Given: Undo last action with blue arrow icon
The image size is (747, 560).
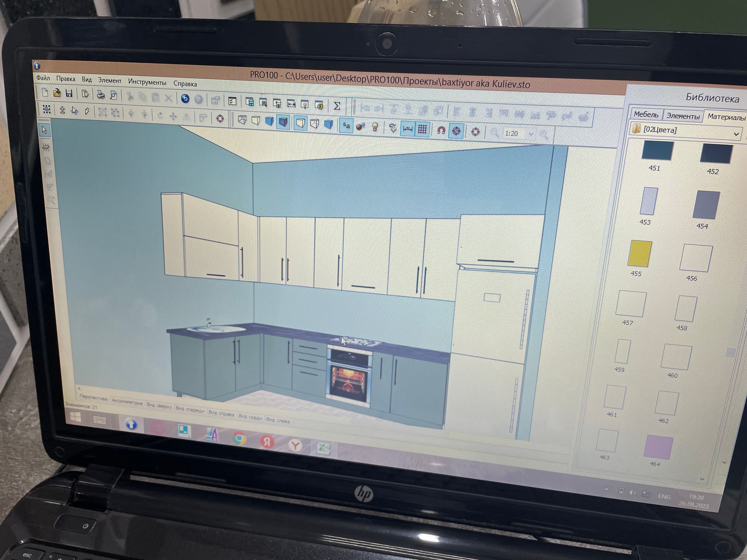Looking at the screenshot, I should tap(185, 99).
